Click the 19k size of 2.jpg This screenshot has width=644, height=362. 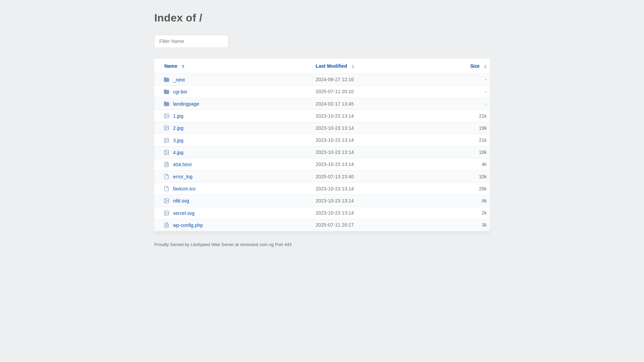point(483,128)
